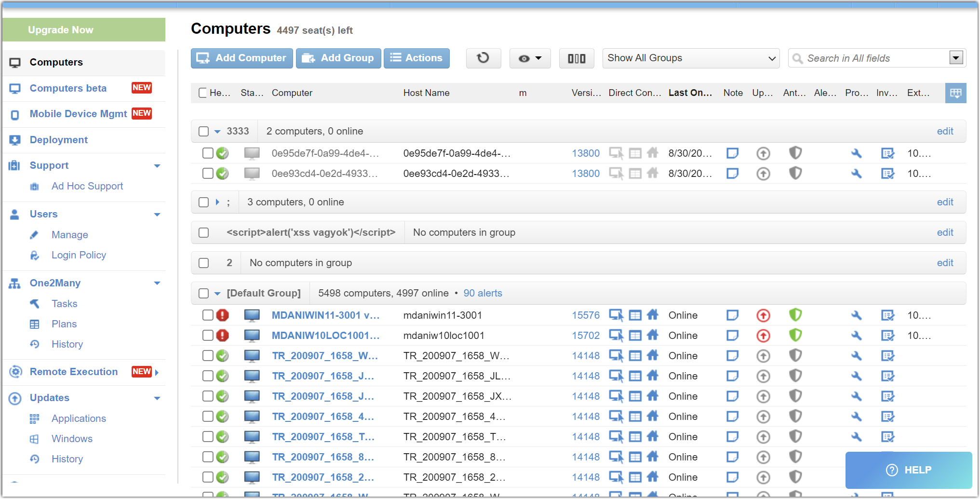Click the search magnifier icon

click(798, 58)
